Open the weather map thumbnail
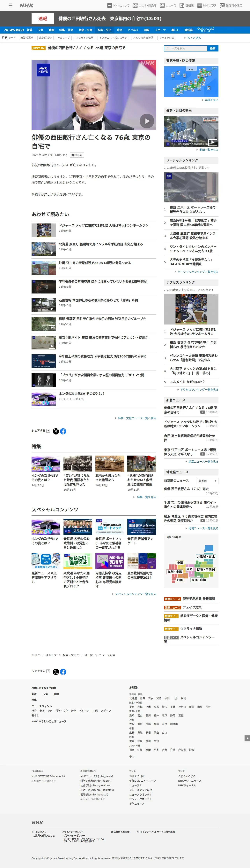This screenshot has width=250, height=868. pos(191,82)
